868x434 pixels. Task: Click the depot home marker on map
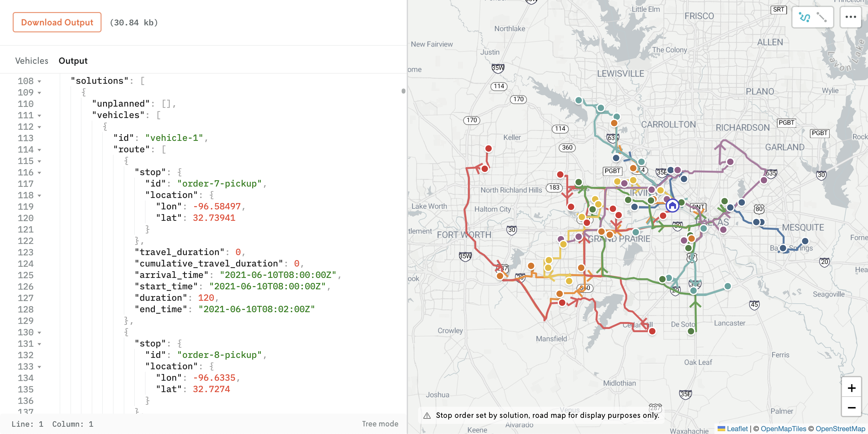pyautogui.click(x=672, y=205)
